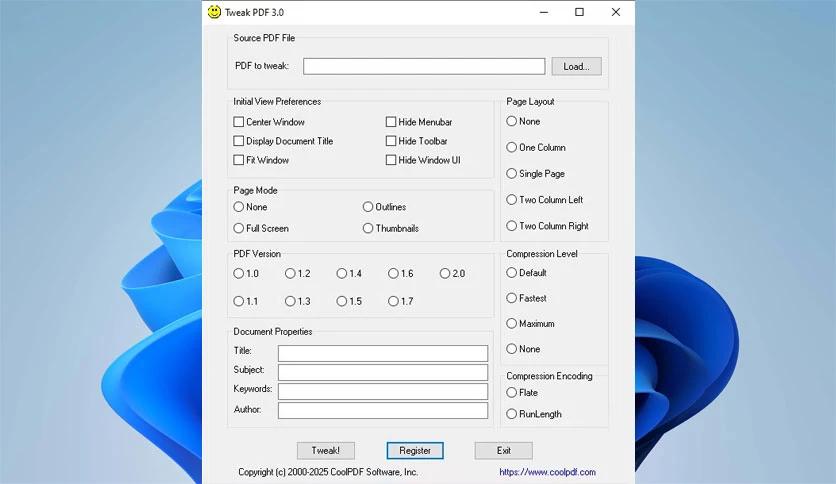This screenshot has width=836, height=484.
Task: Click the Register button
Action: tap(415, 451)
